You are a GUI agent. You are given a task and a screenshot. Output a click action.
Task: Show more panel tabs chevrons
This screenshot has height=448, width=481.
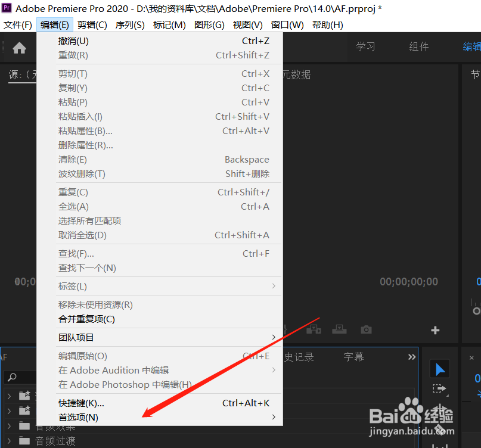click(412, 357)
